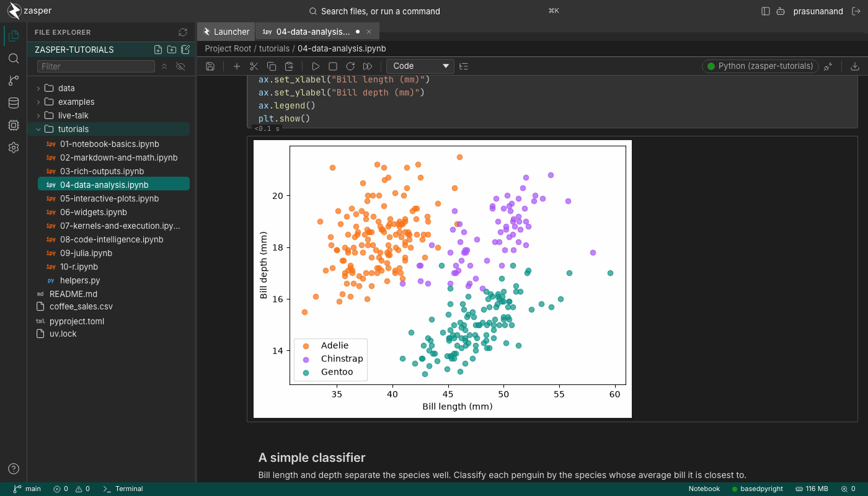Refresh the File Explorer

click(182, 32)
